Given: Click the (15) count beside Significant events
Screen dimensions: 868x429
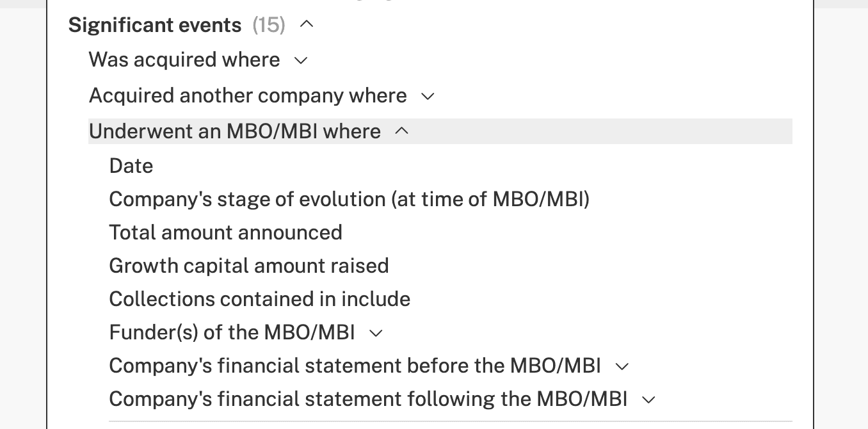Looking at the screenshot, I should [x=269, y=25].
